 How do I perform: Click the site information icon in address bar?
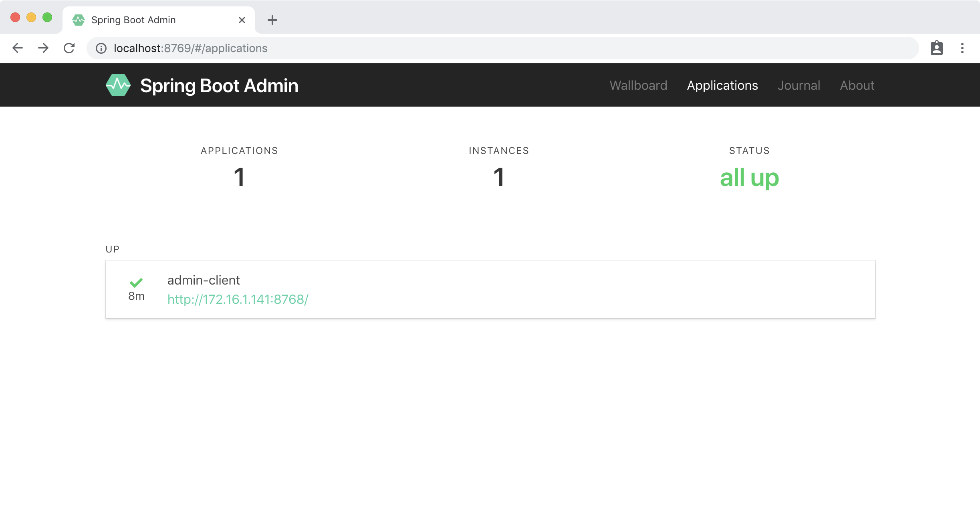pyautogui.click(x=101, y=48)
